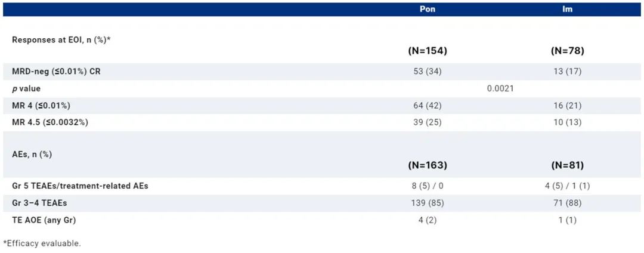Click the Im column header
This screenshot has height=253, width=644.
567,10
